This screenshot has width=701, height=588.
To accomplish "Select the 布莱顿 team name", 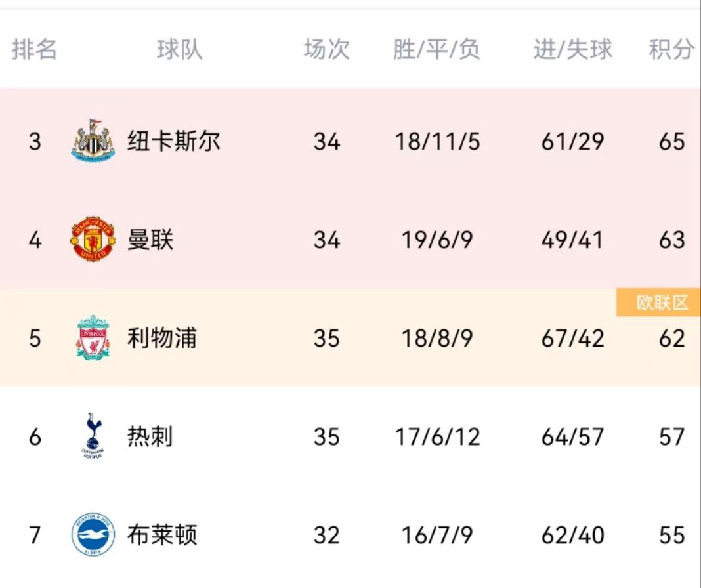I will [162, 535].
